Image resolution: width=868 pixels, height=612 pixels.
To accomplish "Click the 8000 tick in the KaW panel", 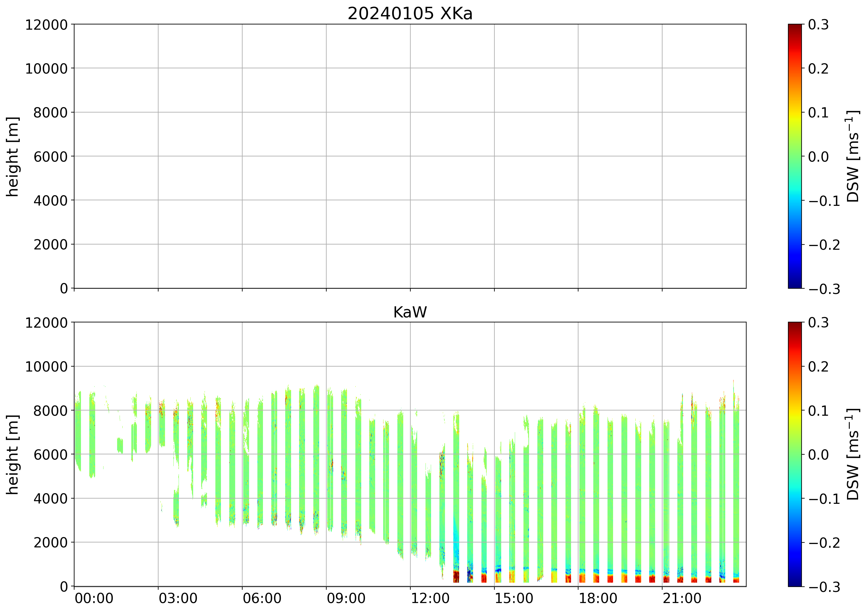I will [50, 411].
